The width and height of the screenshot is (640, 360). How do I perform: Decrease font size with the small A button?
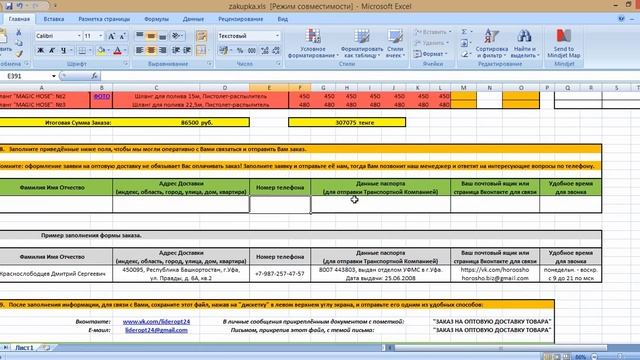tap(122, 36)
